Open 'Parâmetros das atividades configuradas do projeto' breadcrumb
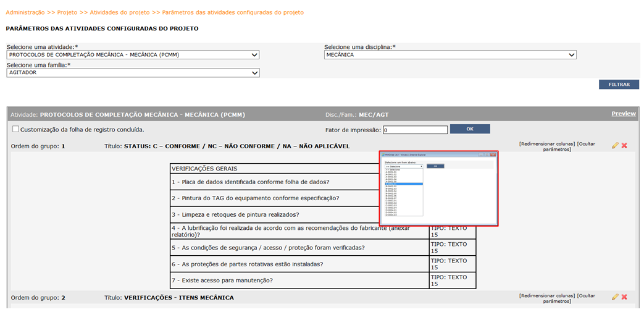 click(x=233, y=12)
